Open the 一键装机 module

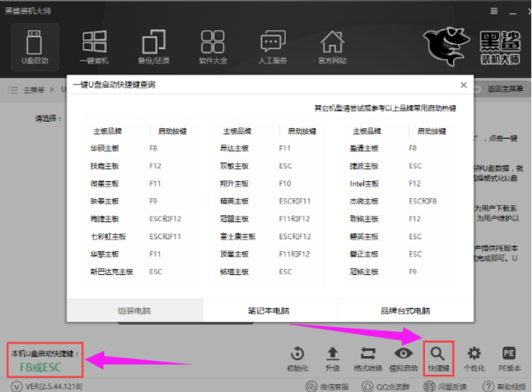(x=94, y=47)
